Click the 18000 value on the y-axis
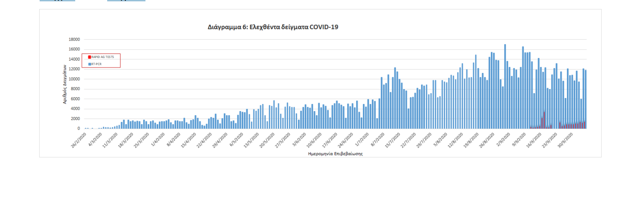The height and width of the screenshot is (215, 644). pos(74,40)
